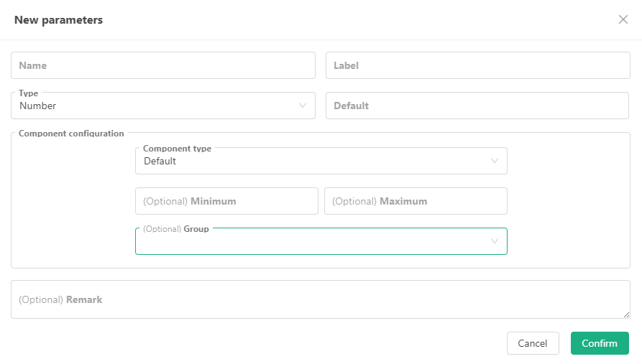The width and height of the screenshot is (642, 364).
Task: Click into the Label text field
Action: tap(478, 65)
